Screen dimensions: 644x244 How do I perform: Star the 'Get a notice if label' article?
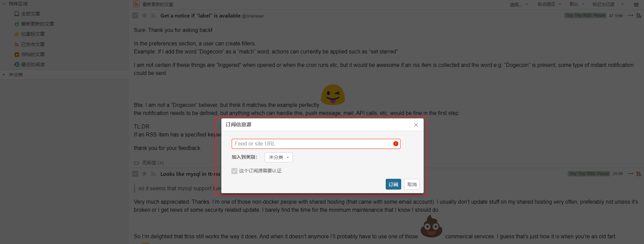pyautogui.click(x=144, y=15)
